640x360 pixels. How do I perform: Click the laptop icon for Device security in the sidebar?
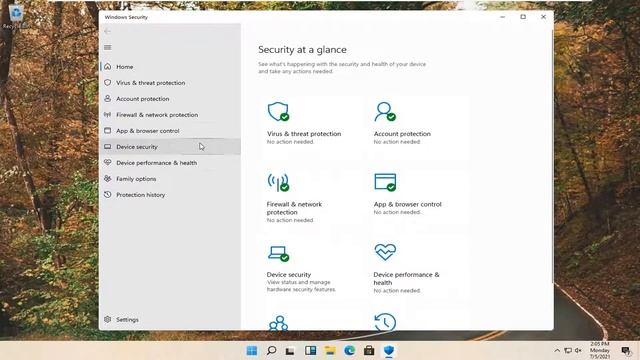[x=108, y=147]
